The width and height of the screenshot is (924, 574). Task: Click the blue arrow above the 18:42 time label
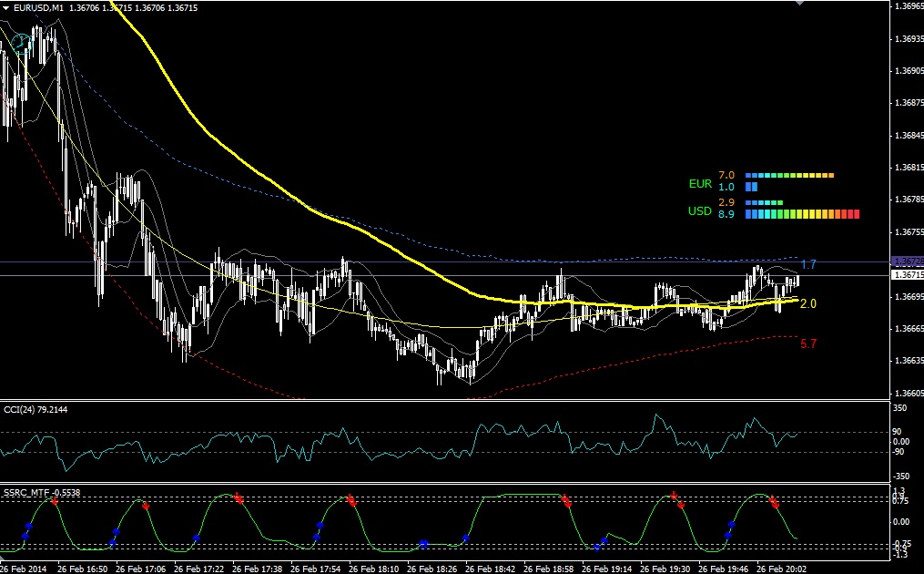click(465, 538)
